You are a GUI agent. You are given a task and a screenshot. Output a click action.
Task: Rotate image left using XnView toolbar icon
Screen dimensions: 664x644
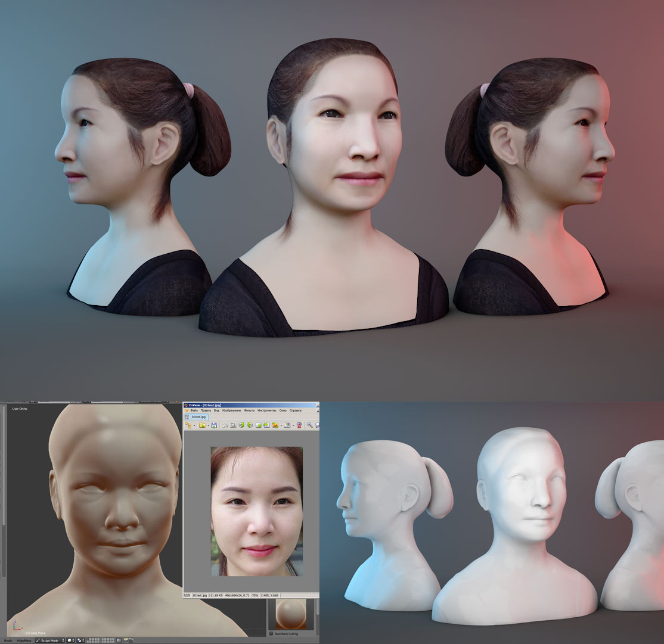pyautogui.click(x=241, y=425)
